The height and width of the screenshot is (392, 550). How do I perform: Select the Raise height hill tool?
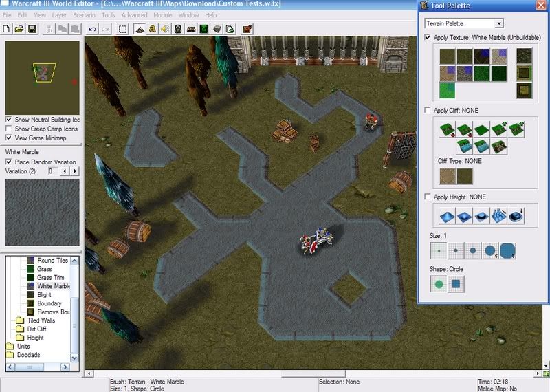pyautogui.click(x=448, y=216)
